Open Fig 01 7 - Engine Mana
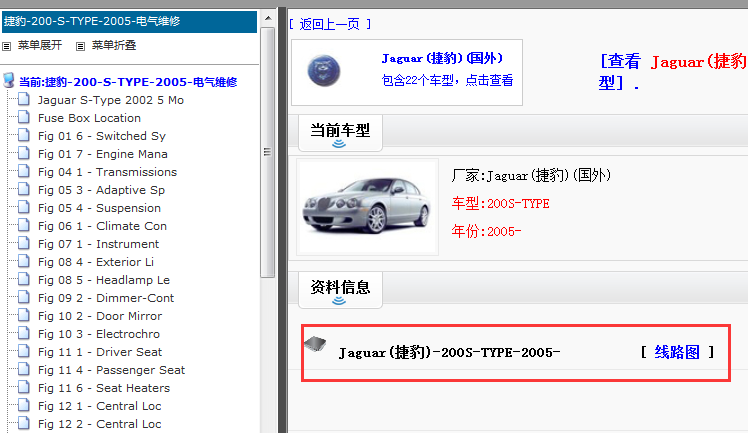748x433 pixels. click(x=103, y=154)
